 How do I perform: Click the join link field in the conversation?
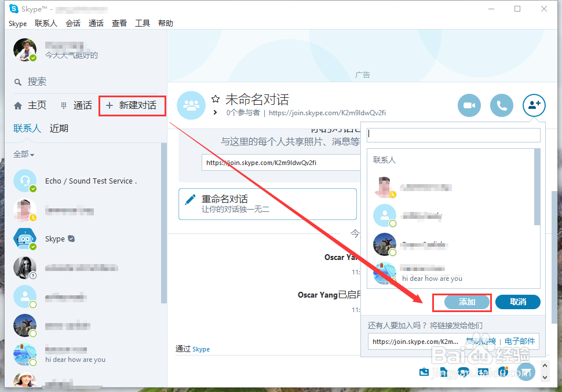(282, 163)
